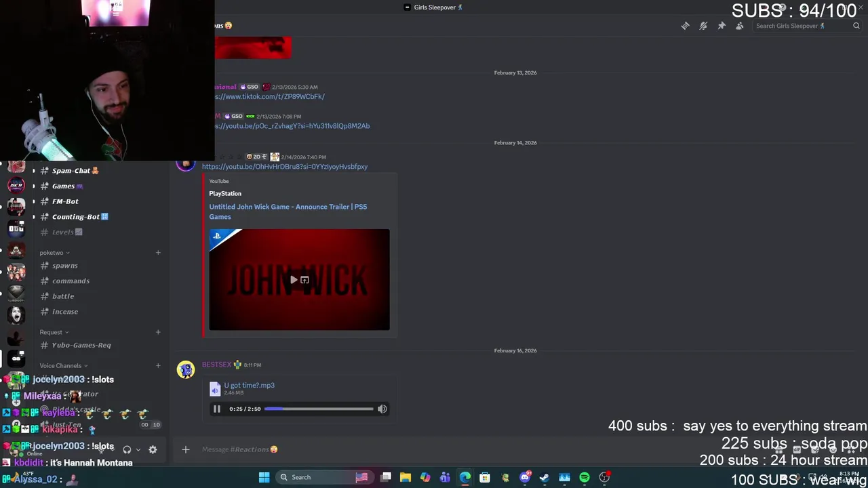Seek within the mp3 audio progress bar
Viewport: 868px width, 488px height.
click(x=319, y=409)
